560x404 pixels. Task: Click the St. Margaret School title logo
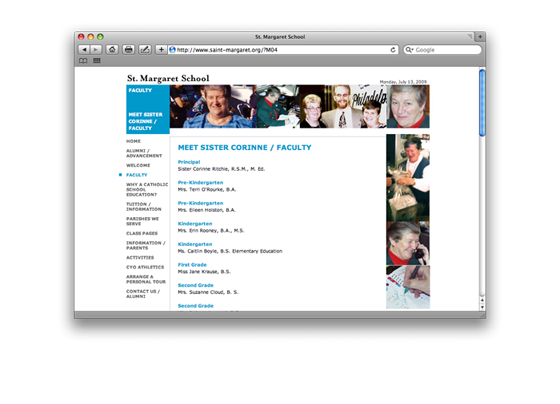[x=168, y=78]
